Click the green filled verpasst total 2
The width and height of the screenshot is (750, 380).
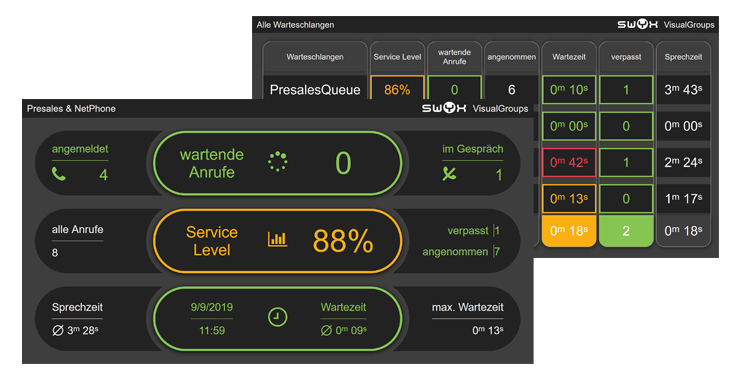pos(626,231)
